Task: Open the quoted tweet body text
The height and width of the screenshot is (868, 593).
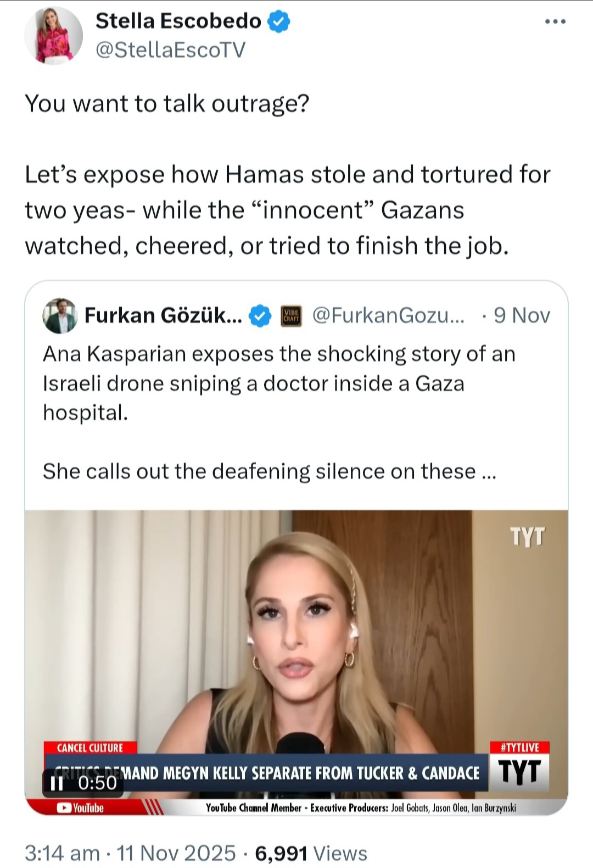Action: pyautogui.click(x=279, y=413)
